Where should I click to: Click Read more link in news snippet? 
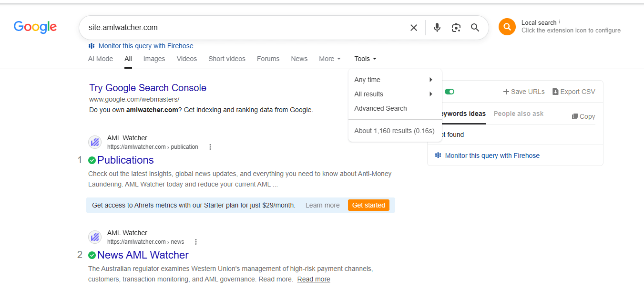pyautogui.click(x=314, y=279)
